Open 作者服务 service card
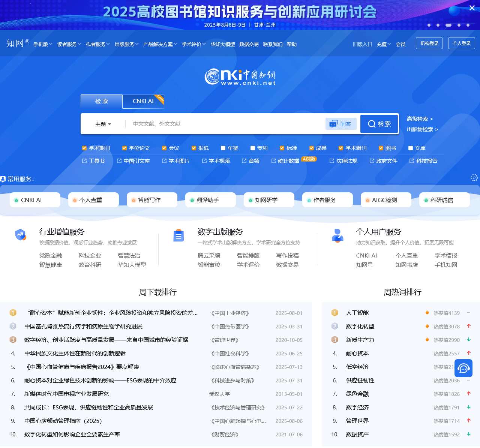 327,200
